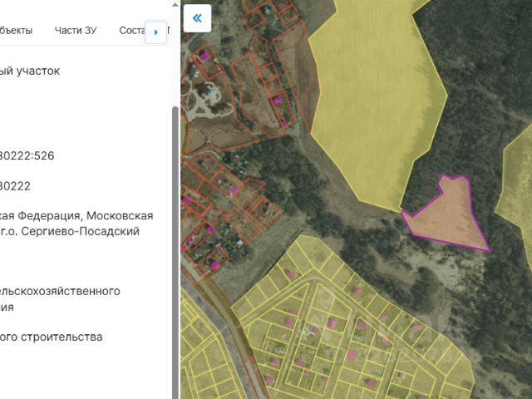532x399 pixels.
Task: Open the partially visible "Объекты" tab
Action: 17,31
